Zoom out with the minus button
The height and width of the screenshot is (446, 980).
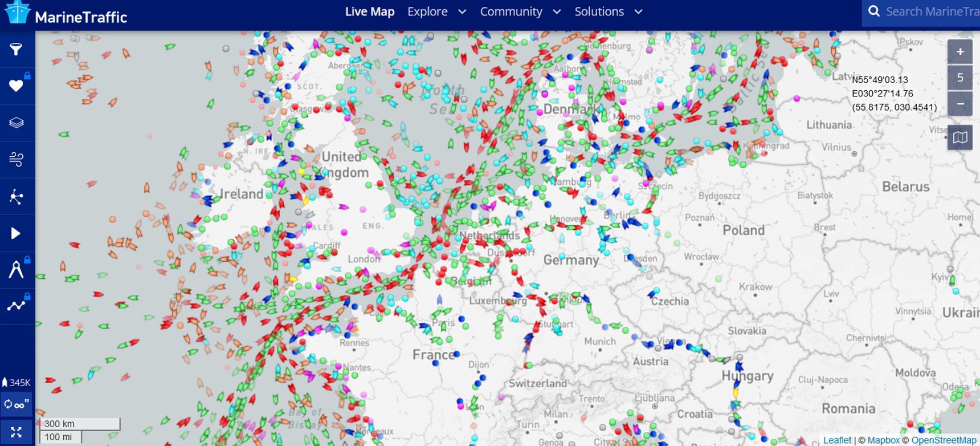[960, 104]
